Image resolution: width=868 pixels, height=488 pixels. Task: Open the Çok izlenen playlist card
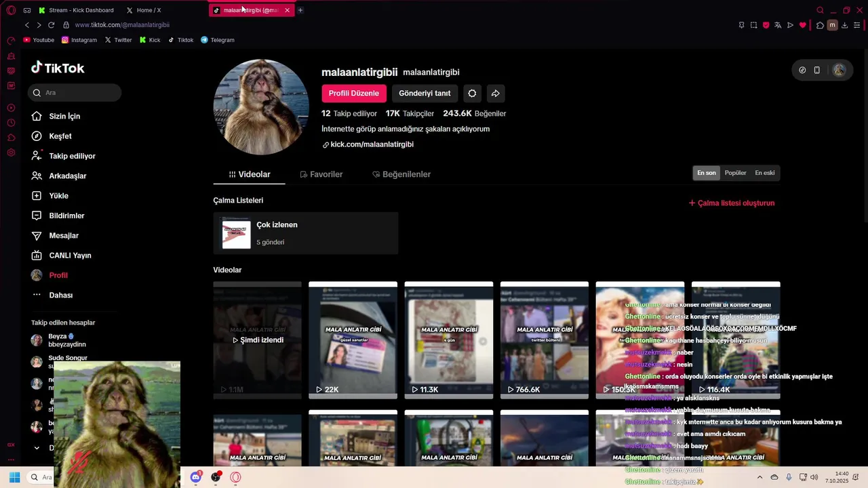coord(306,234)
